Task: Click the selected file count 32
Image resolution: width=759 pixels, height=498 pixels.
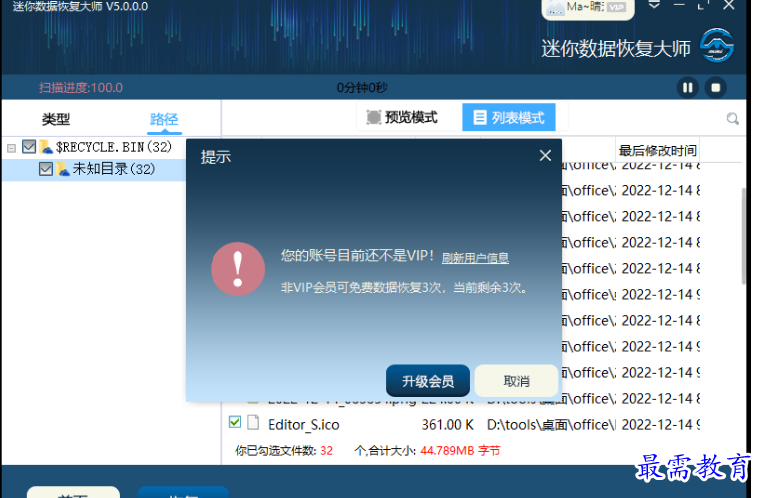Action: (326, 451)
